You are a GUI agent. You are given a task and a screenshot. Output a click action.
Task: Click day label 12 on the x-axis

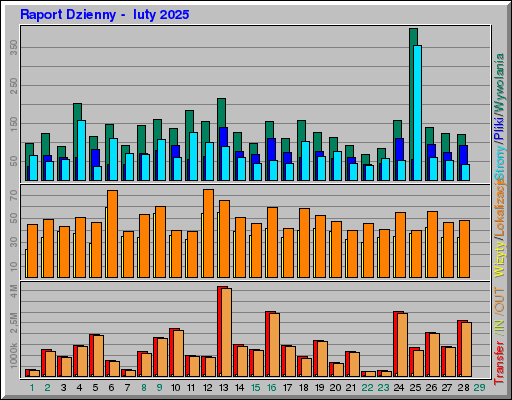coord(207,388)
